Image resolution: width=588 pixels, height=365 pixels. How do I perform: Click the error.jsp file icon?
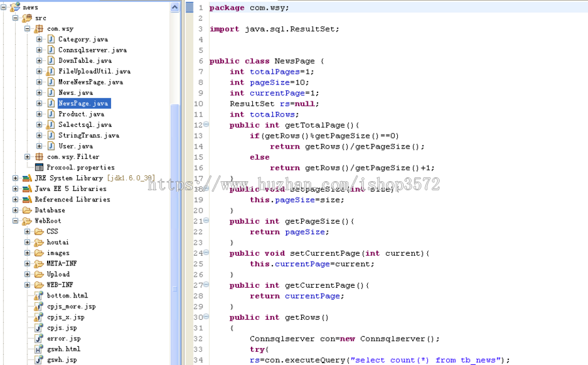pyautogui.click(x=39, y=338)
